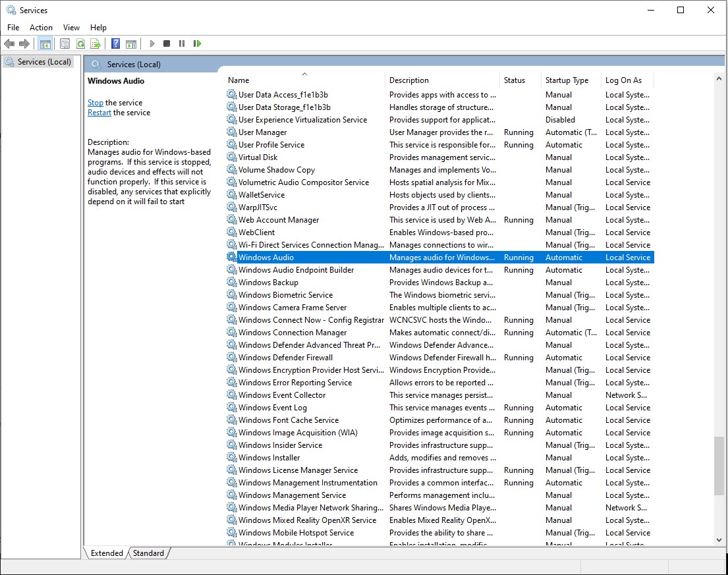Sort by the Startup Type column header
The width and height of the screenshot is (728, 575).
click(x=571, y=80)
